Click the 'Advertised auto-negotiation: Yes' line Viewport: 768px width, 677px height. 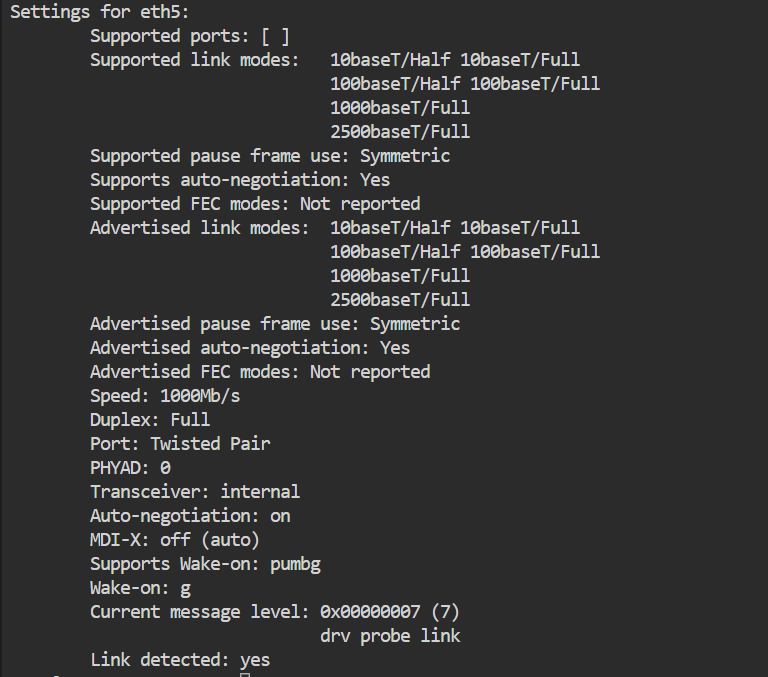(250, 348)
